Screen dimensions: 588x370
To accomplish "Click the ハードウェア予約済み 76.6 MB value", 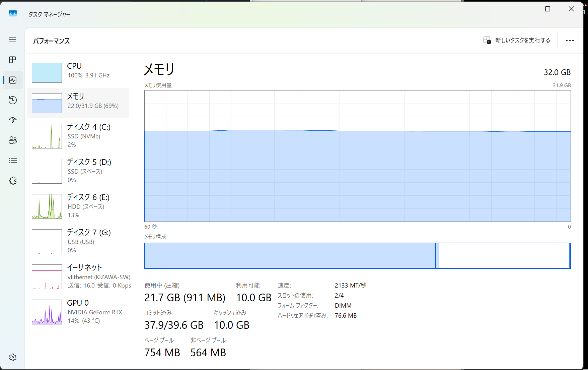I will click(x=346, y=316).
